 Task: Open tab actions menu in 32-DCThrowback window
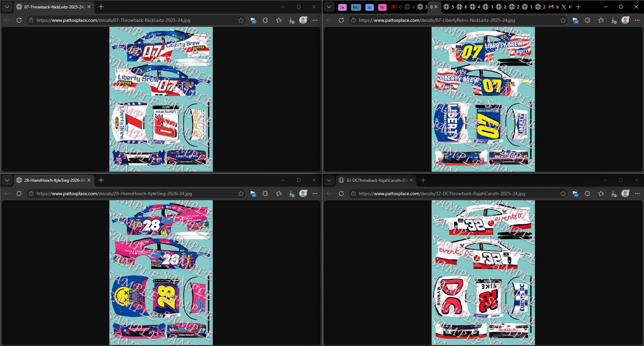329,180
